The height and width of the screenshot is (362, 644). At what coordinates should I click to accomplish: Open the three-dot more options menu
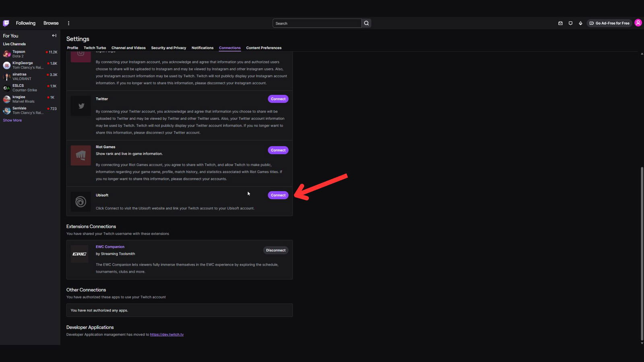[x=68, y=23]
